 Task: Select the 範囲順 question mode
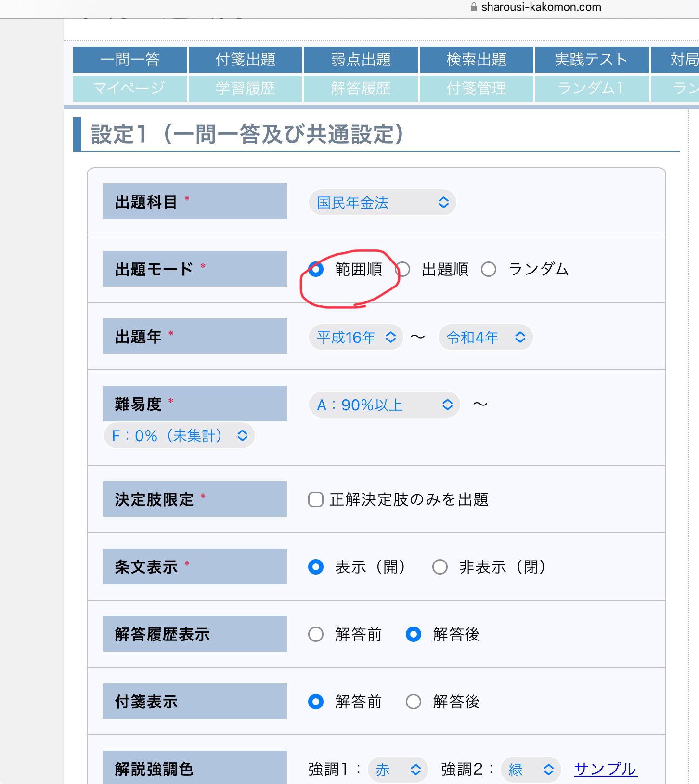coord(316,269)
